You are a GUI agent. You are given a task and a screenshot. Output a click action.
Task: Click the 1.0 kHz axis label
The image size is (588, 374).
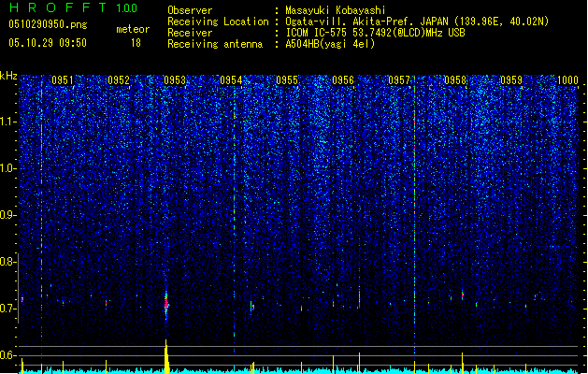pos(7,168)
